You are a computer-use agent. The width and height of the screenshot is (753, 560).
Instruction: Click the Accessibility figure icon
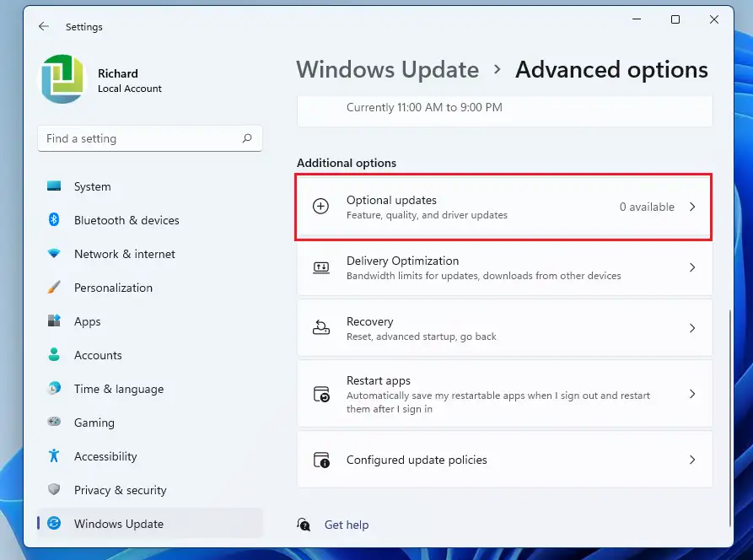click(x=54, y=455)
